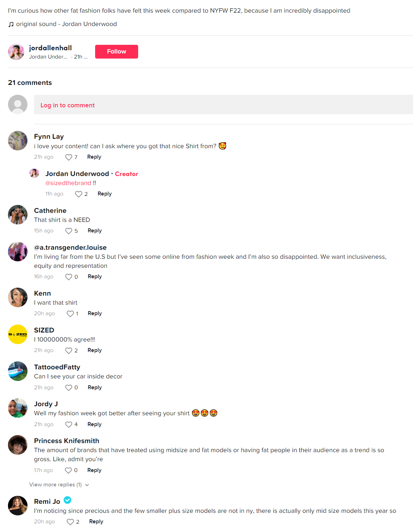
Task: Like Kenn's 'I want that shirt' comment
Action: click(x=70, y=314)
